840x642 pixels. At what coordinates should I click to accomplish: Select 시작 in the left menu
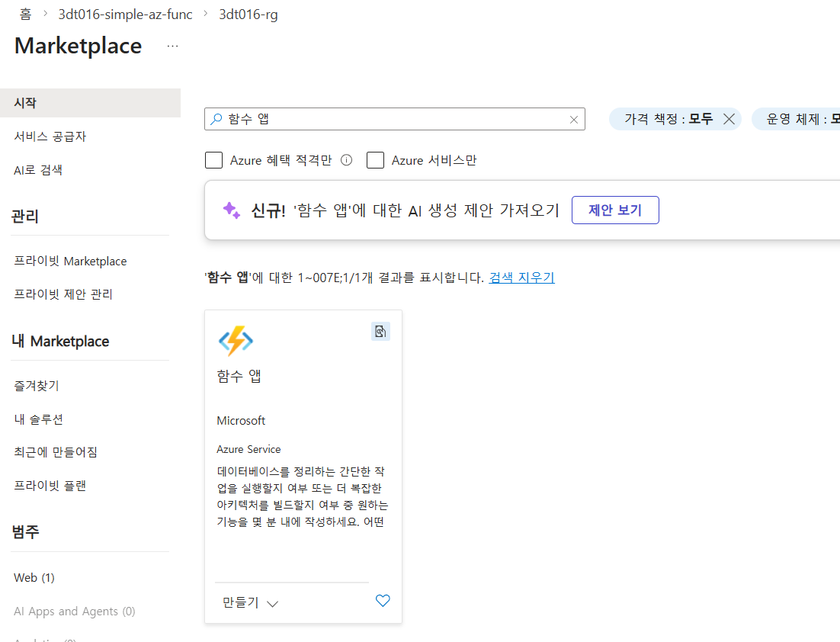pos(90,103)
